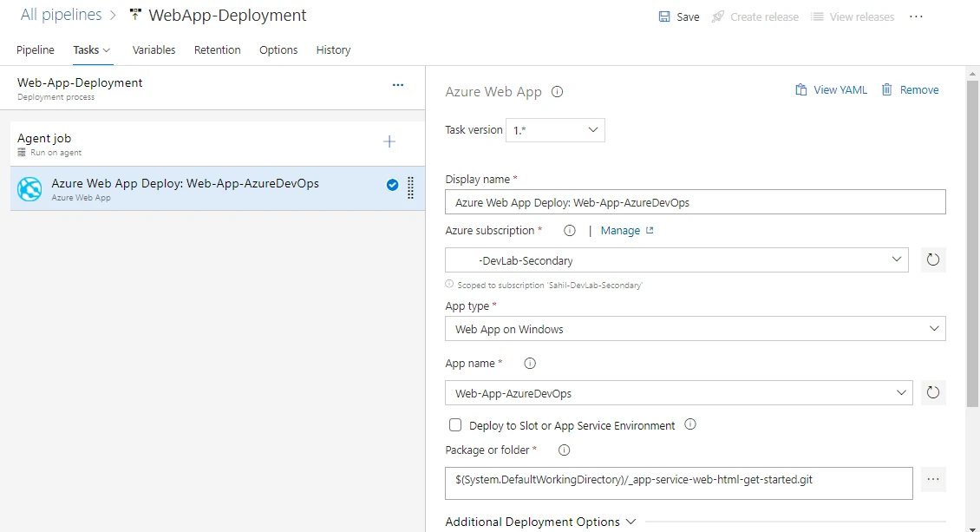
Task: Open top-right more actions ellipsis
Action: click(x=916, y=16)
